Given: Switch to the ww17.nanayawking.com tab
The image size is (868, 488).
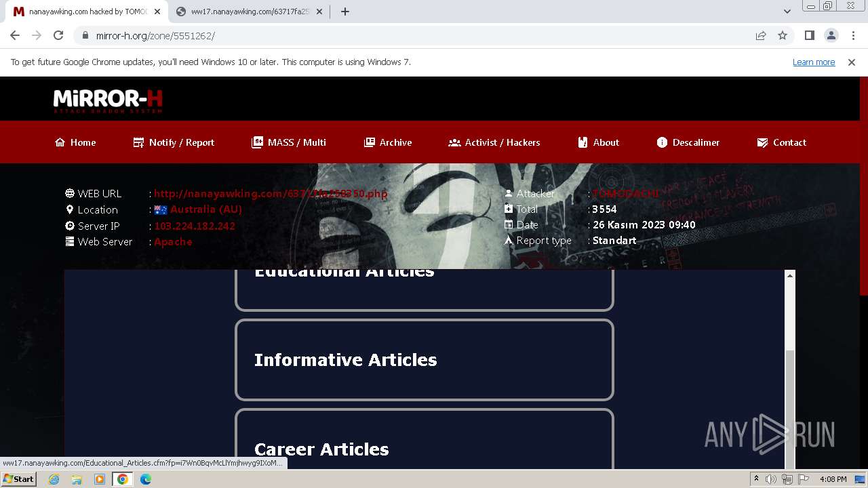Looking at the screenshot, I should coord(250,12).
